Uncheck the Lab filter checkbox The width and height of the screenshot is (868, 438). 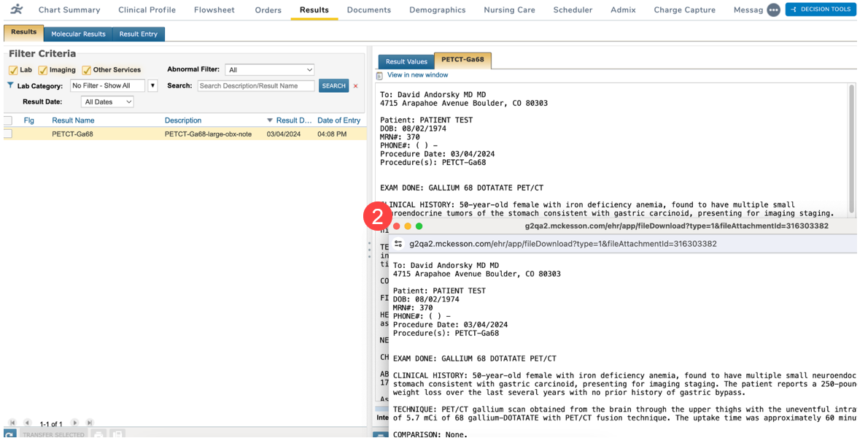pos(13,70)
